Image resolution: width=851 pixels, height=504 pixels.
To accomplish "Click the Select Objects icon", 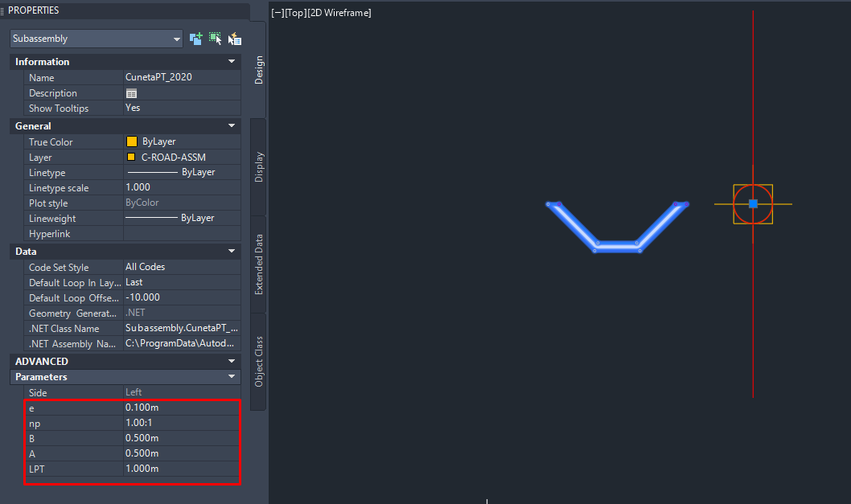I will pos(215,39).
